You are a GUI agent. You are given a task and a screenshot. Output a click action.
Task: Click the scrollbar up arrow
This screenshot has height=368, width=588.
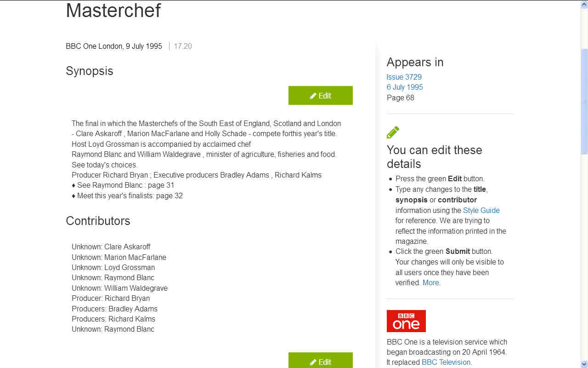click(x=584, y=4)
